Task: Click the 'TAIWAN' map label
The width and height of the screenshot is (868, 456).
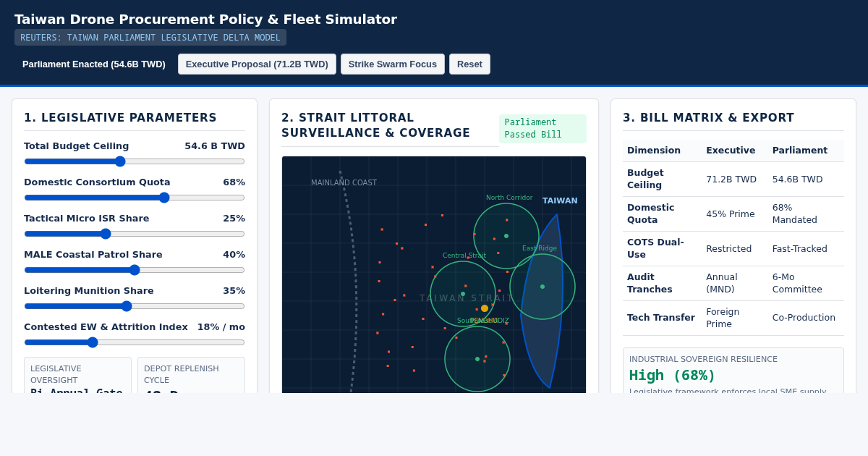Action: click(560, 200)
